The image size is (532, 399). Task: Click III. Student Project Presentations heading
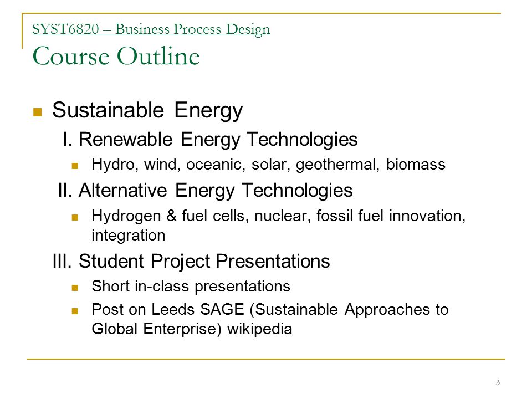click(x=191, y=261)
